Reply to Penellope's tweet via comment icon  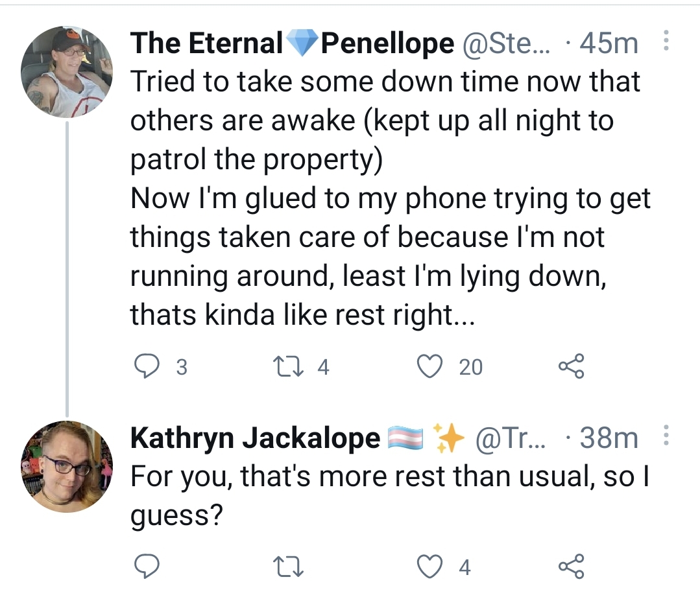point(147,366)
